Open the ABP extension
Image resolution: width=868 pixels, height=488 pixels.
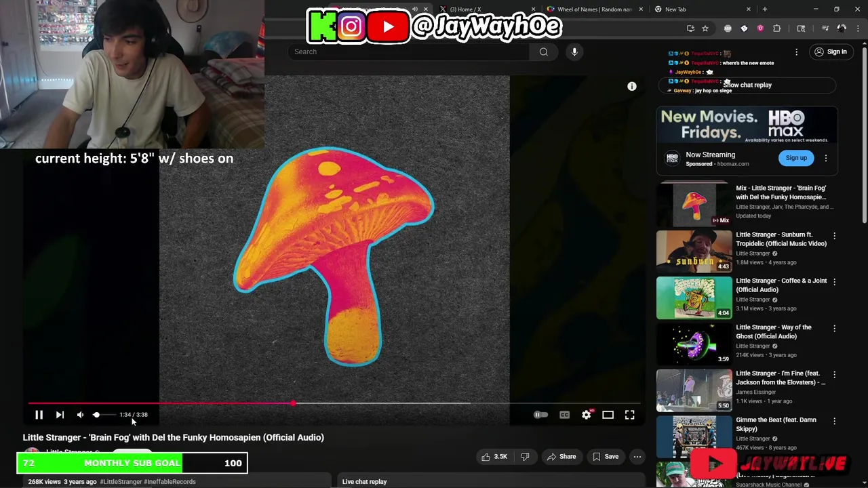click(x=728, y=28)
